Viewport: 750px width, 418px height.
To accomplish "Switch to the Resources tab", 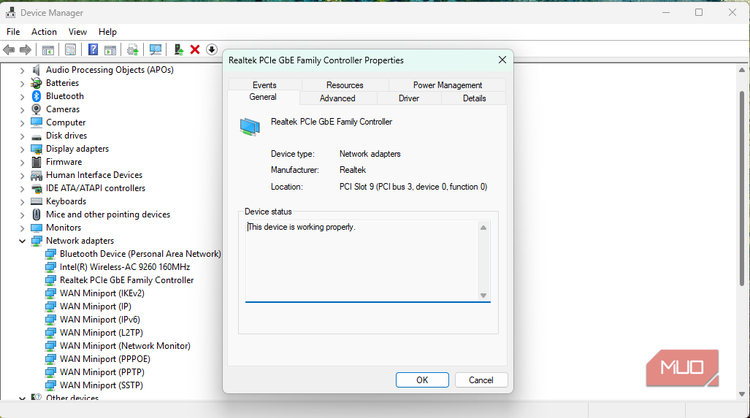I will coord(344,85).
